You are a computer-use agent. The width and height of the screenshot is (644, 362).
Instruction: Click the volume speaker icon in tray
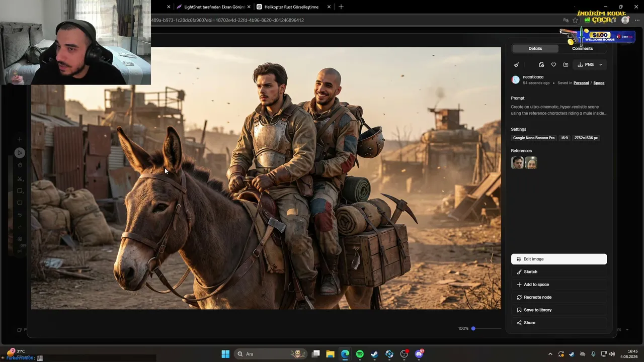coord(612,354)
